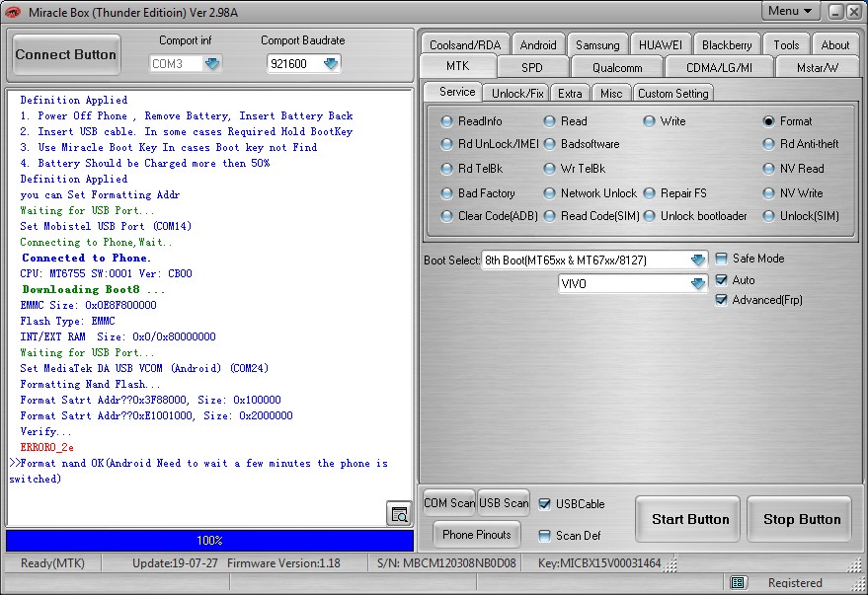Image resolution: width=868 pixels, height=595 pixels.
Task: Open the Tools tab
Action: click(786, 44)
